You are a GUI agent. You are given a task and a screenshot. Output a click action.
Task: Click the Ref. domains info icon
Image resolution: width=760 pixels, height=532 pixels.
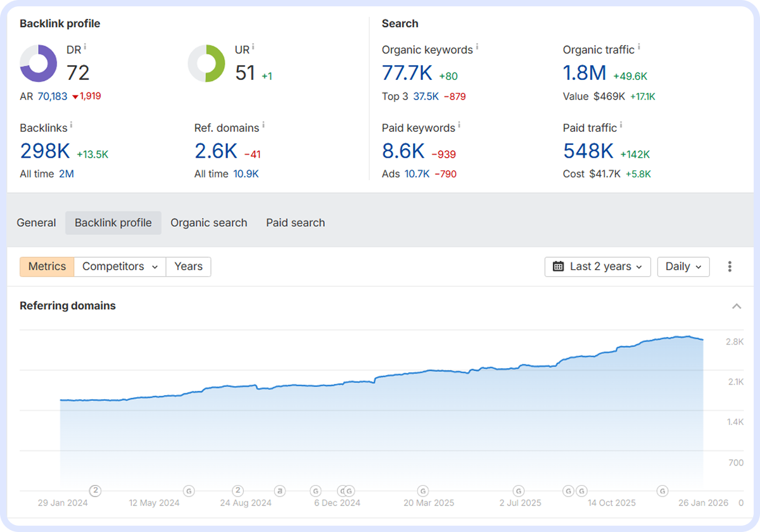[263, 125]
